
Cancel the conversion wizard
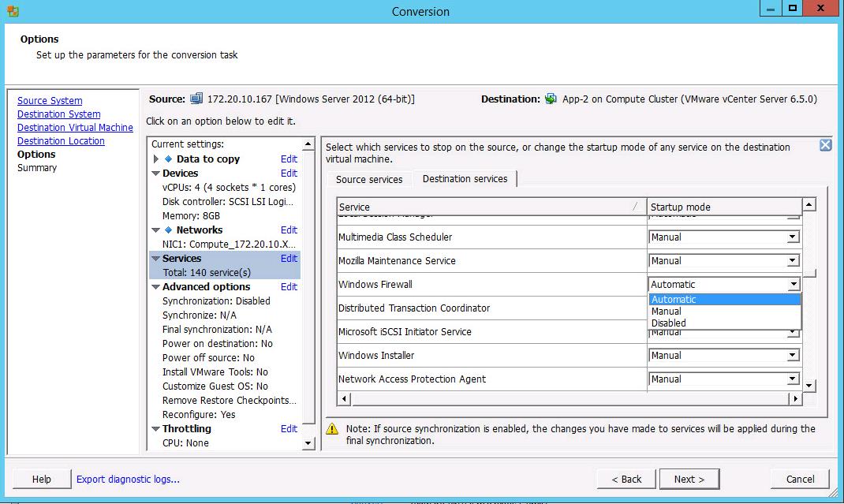coord(800,480)
